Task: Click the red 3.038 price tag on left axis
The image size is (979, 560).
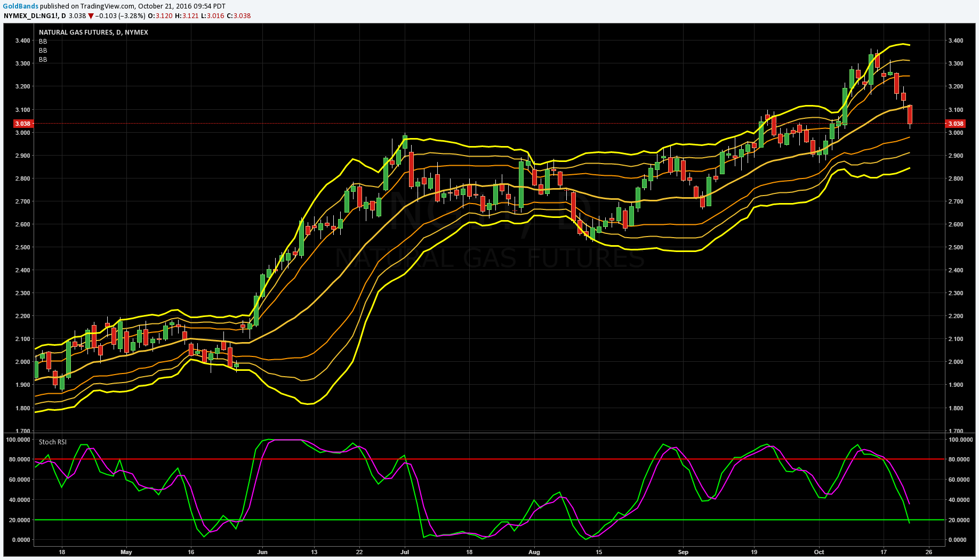Action: (x=23, y=124)
